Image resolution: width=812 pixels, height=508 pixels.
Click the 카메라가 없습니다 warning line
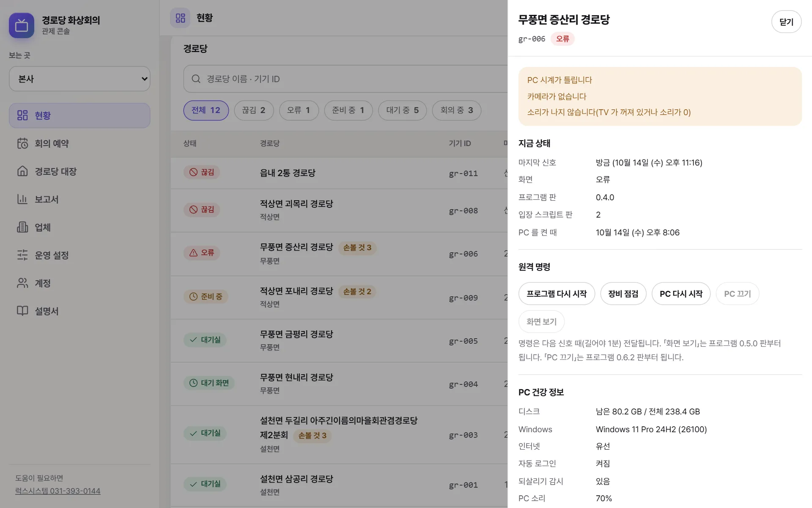(x=557, y=97)
